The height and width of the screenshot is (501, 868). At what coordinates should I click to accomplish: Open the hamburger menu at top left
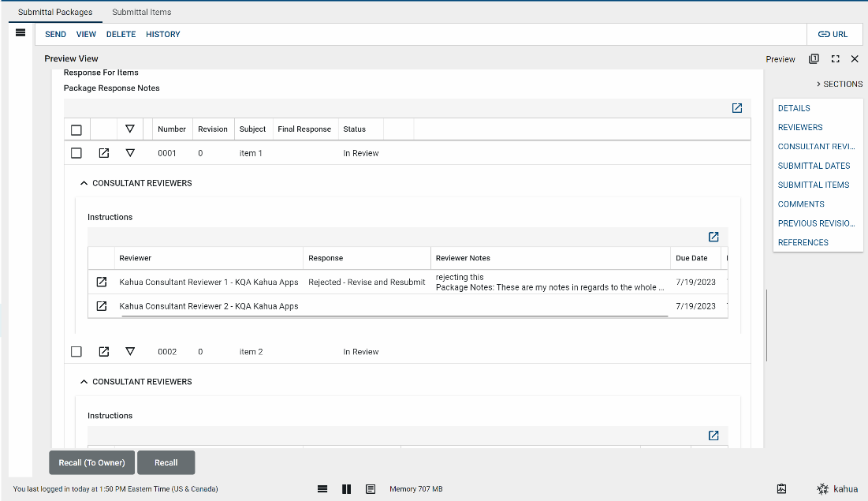[x=20, y=33]
